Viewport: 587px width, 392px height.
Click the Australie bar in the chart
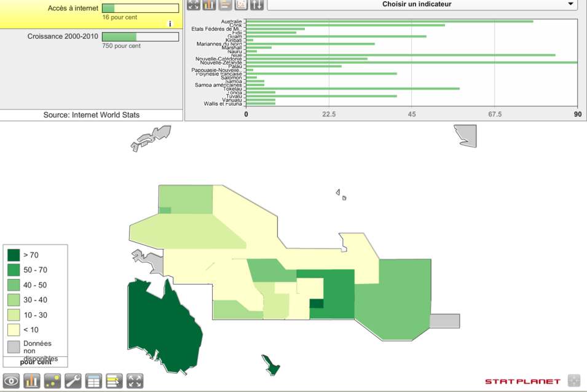pos(389,22)
